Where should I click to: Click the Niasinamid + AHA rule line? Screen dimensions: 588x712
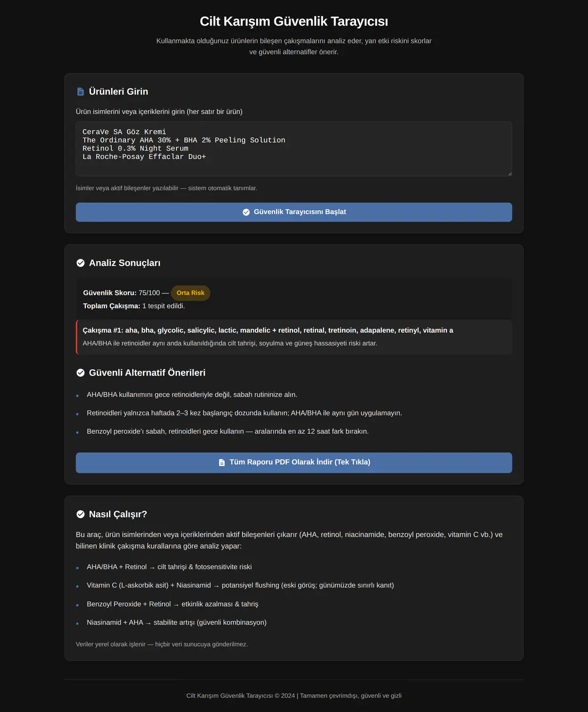tap(176, 623)
